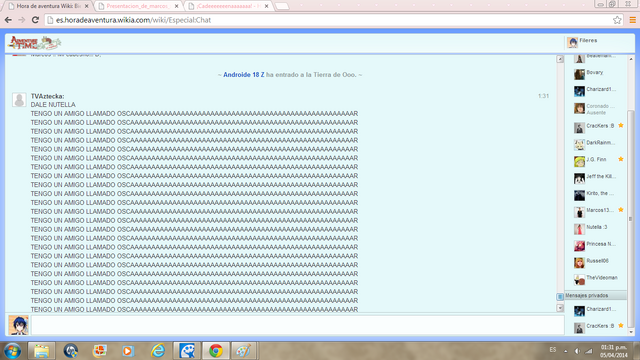Bookmark page with the star icon
The width and height of the screenshot is (640, 360).
(x=617, y=20)
